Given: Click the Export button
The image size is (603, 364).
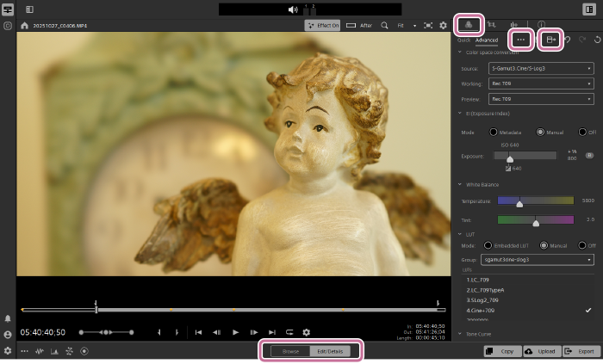Looking at the screenshot, I should coord(581,351).
